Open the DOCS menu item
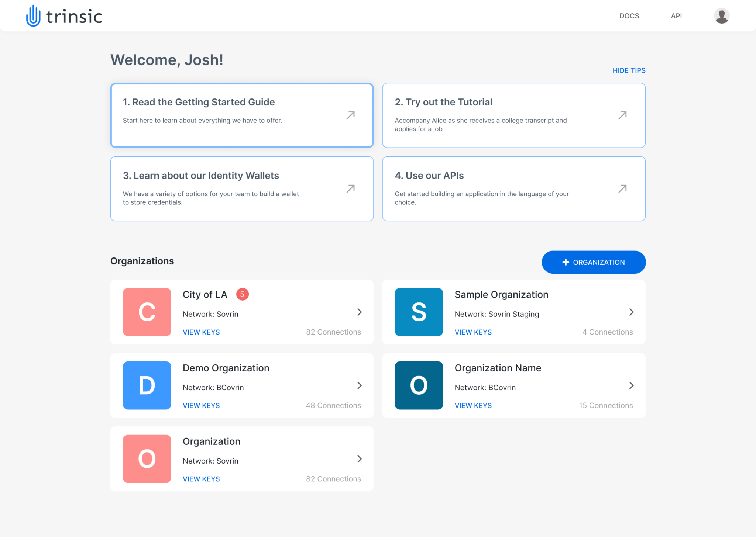The image size is (756, 537). (629, 16)
